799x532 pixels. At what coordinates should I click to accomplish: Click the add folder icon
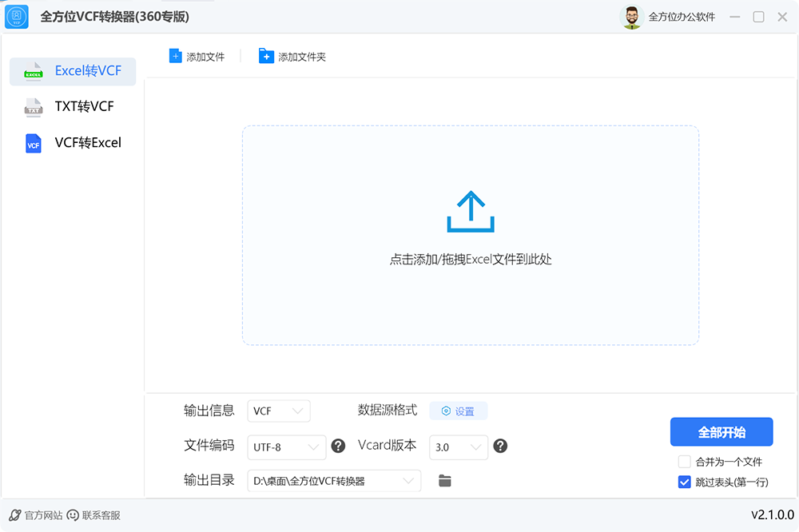pyautogui.click(x=266, y=56)
